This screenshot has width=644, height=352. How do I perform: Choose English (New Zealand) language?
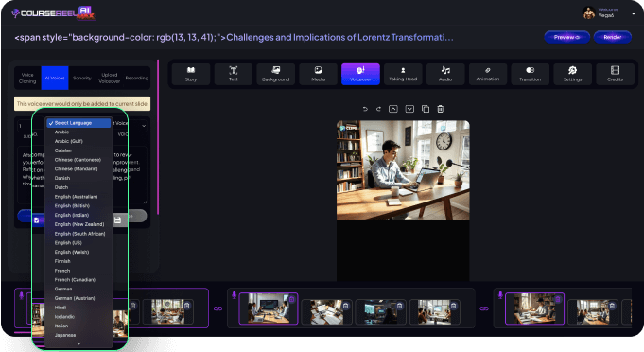[78, 224]
